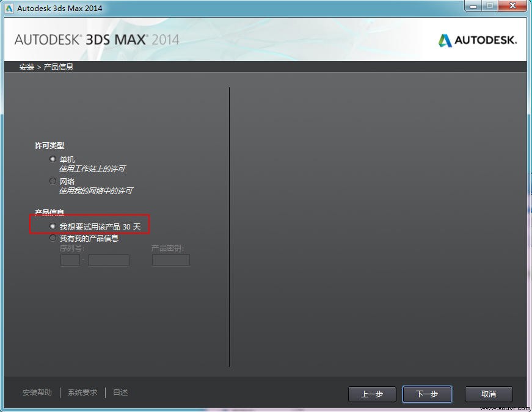The image size is (532, 412).
Task: Choose 我想要试用该产品 30 天 trial option
Action: click(53, 226)
